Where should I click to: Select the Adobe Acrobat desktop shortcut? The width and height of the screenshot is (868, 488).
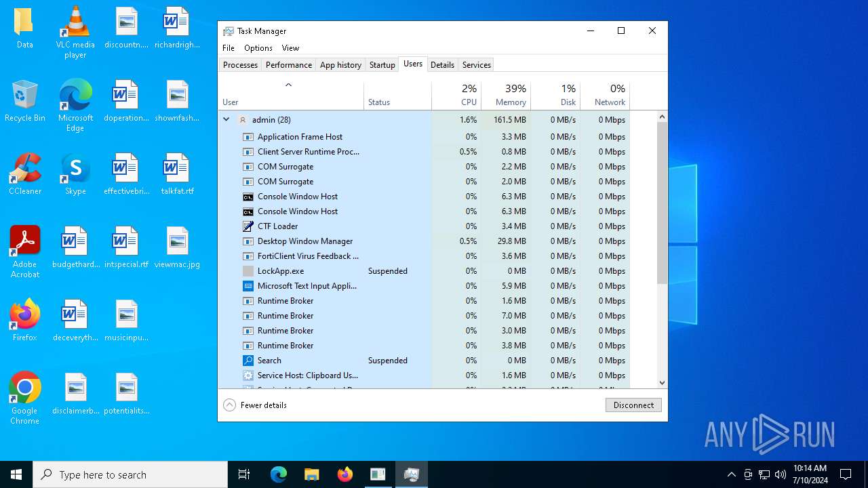click(x=25, y=251)
